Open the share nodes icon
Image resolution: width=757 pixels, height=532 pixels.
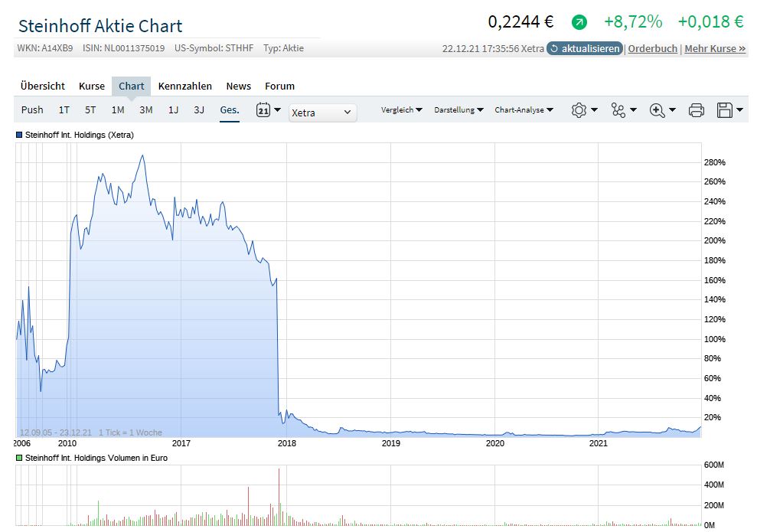[x=618, y=110]
